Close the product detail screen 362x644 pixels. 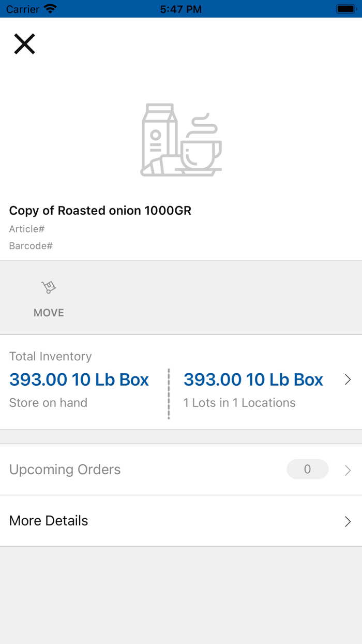(x=24, y=44)
